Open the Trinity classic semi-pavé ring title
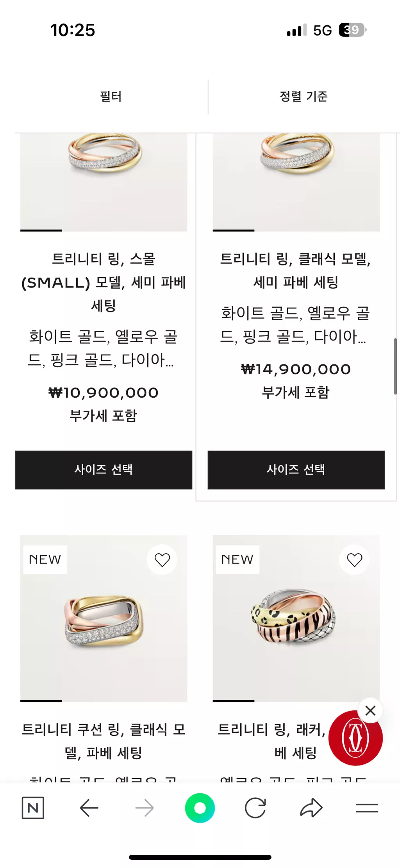Viewport: 400px width, 868px height. (x=296, y=270)
